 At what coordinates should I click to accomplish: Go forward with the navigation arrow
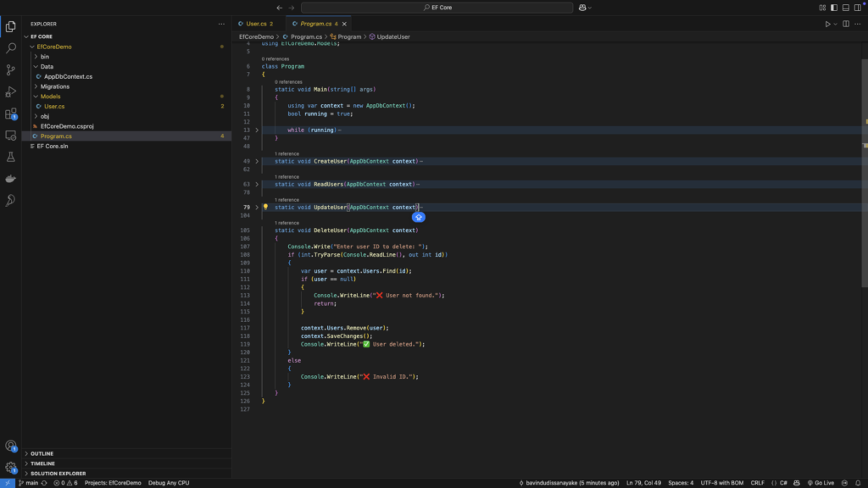pos(292,8)
